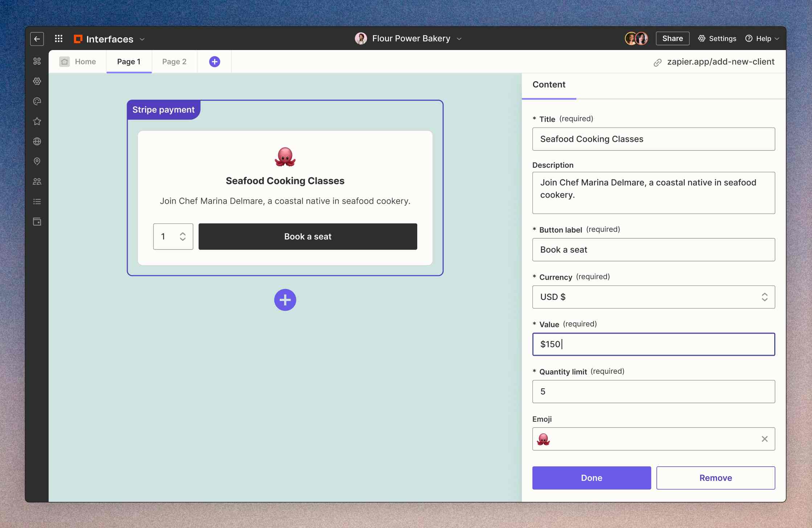Expand the Interfaces dropdown chevron
The width and height of the screenshot is (812, 528).
click(142, 39)
